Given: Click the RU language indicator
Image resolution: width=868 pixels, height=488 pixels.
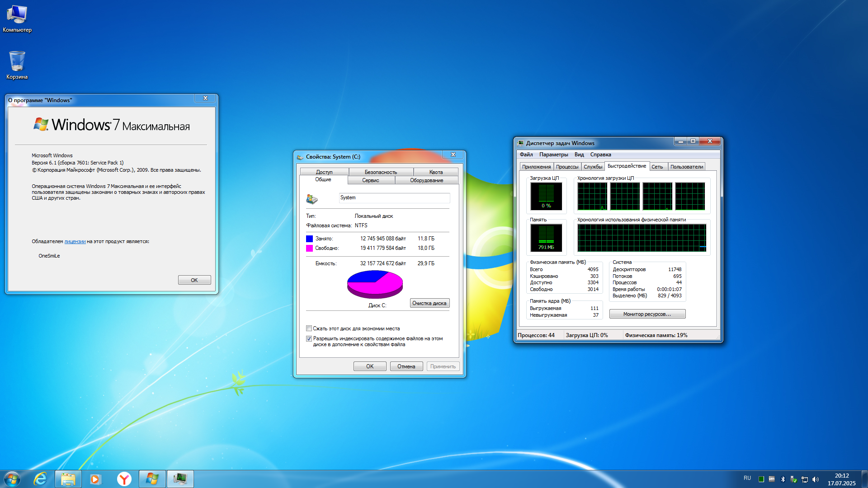Looking at the screenshot, I should click(x=747, y=478).
